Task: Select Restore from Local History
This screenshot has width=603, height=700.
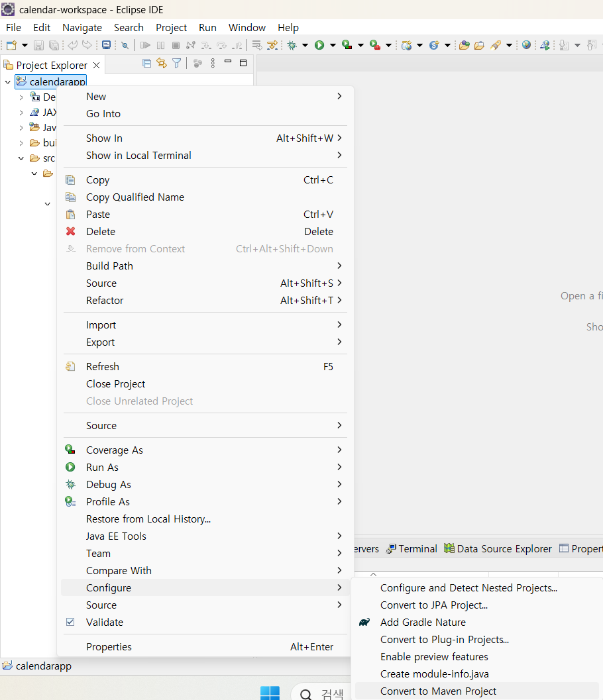Action: coord(205,519)
